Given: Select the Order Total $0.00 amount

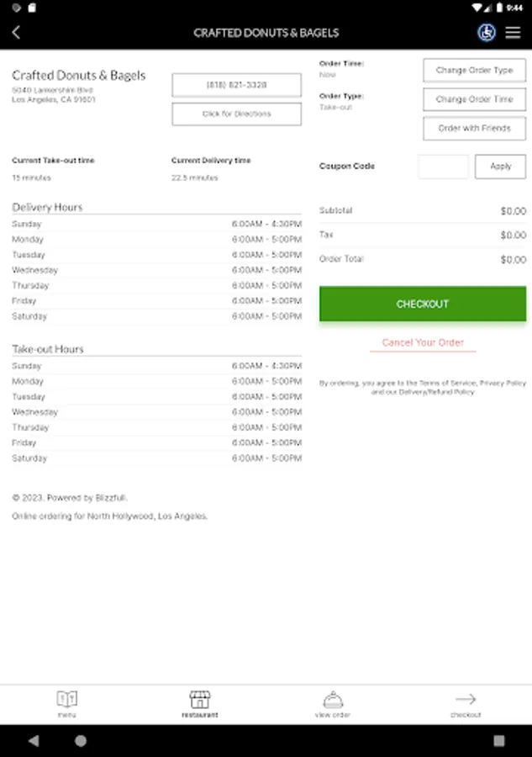Looking at the screenshot, I should point(514,260).
